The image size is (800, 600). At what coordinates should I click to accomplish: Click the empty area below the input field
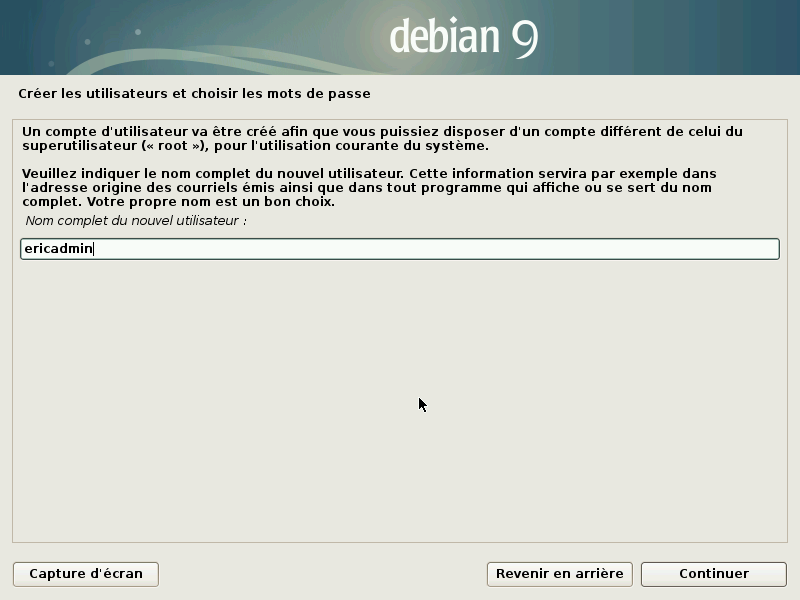tap(400, 400)
